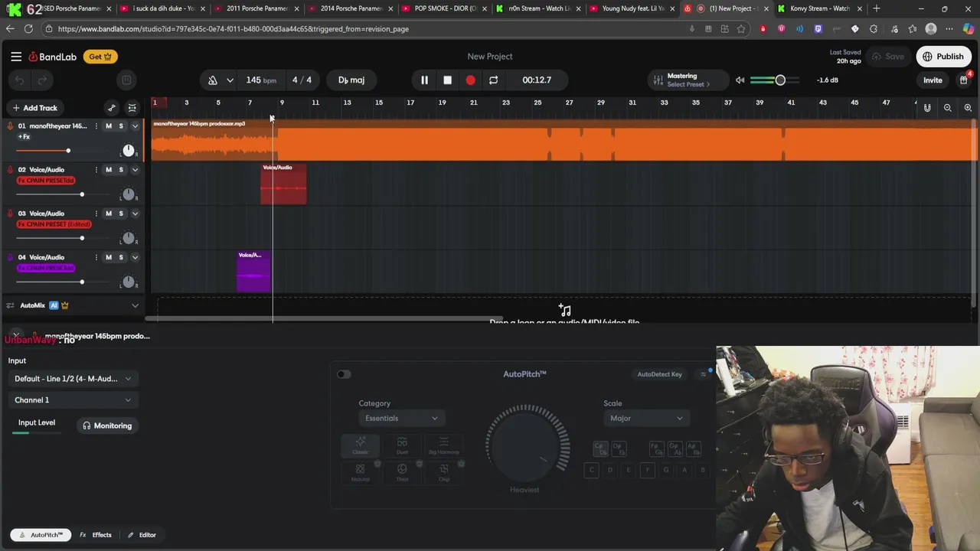Open the options menu for track 03
The image size is (980, 551).
click(x=96, y=214)
